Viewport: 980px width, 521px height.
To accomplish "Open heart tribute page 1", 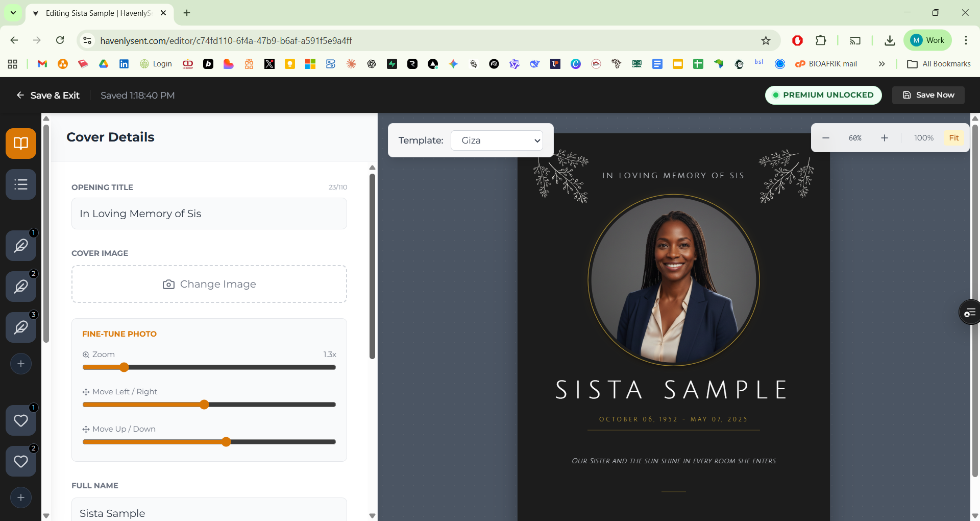I will (x=21, y=420).
